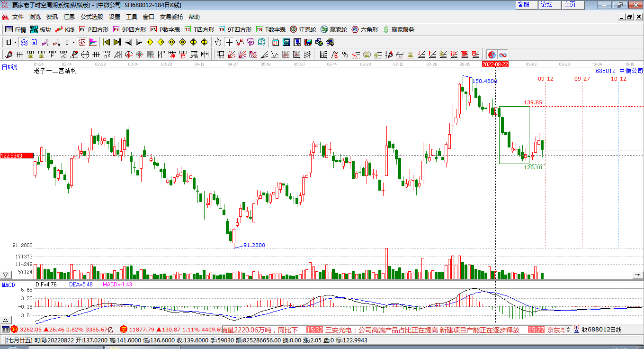This screenshot has width=644, height=349.
Task: Open the 公式选股 menu
Action: click(92, 17)
